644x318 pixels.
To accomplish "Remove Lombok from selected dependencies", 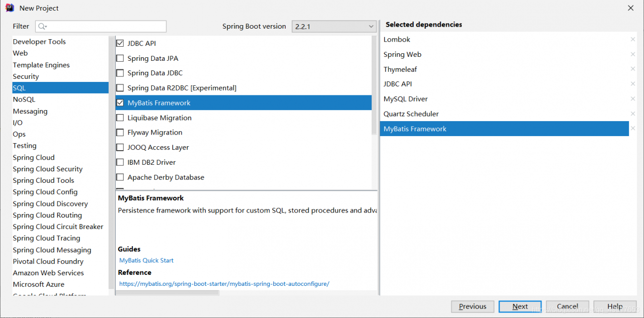I will point(633,39).
